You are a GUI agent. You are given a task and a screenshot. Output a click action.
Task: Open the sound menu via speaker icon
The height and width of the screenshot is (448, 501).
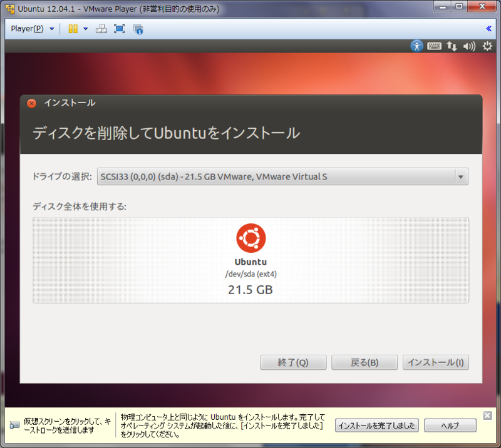[x=468, y=46]
